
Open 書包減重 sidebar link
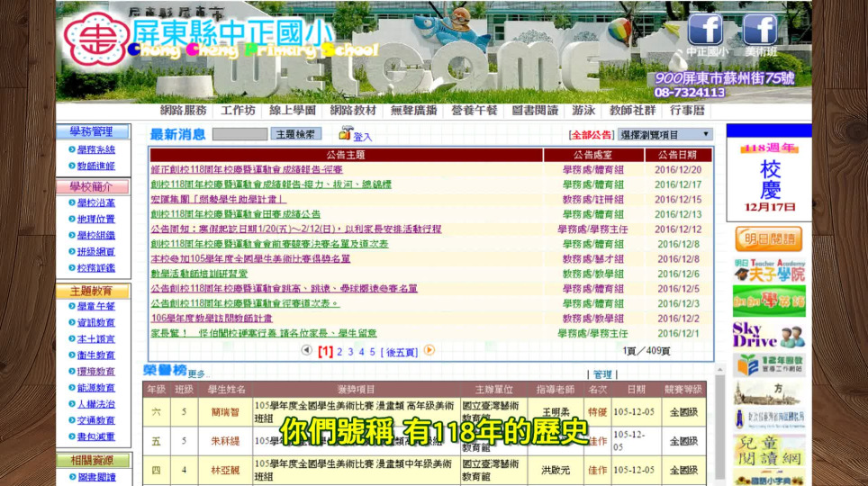point(95,436)
